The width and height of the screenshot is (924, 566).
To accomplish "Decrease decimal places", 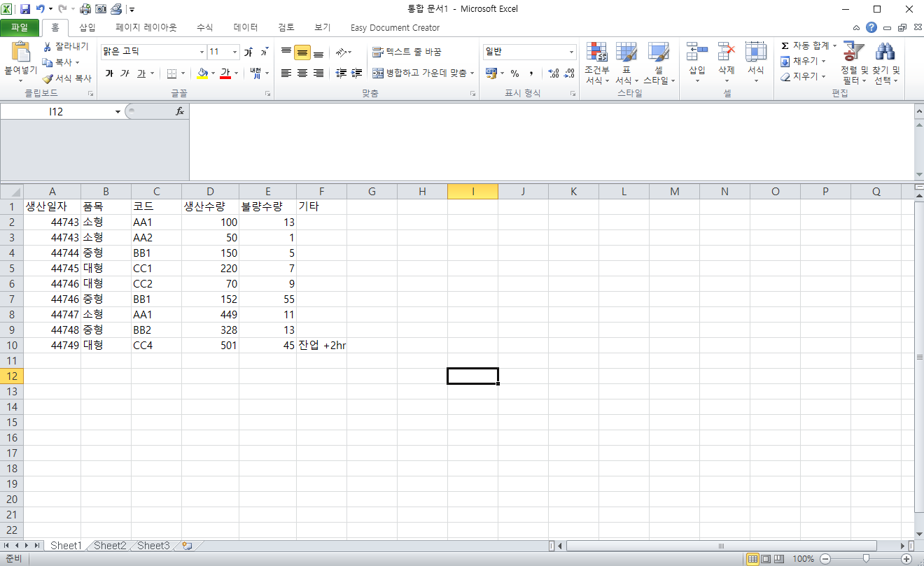I will coord(568,73).
